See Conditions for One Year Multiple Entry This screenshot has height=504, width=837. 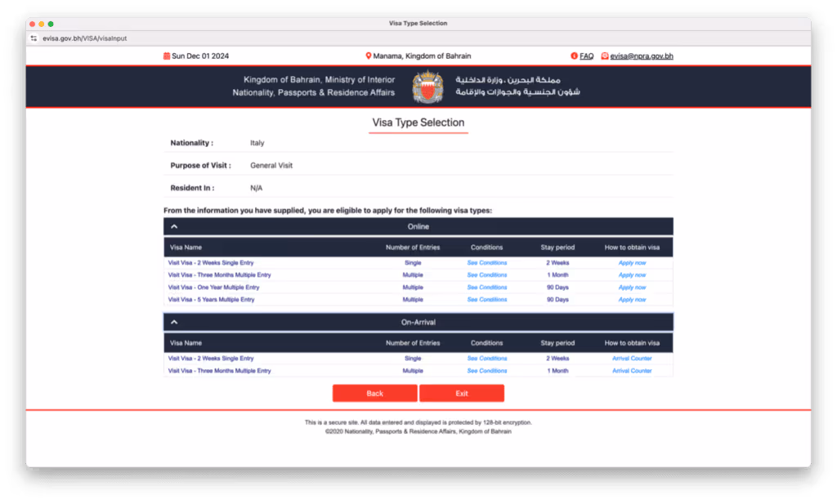[x=487, y=288]
